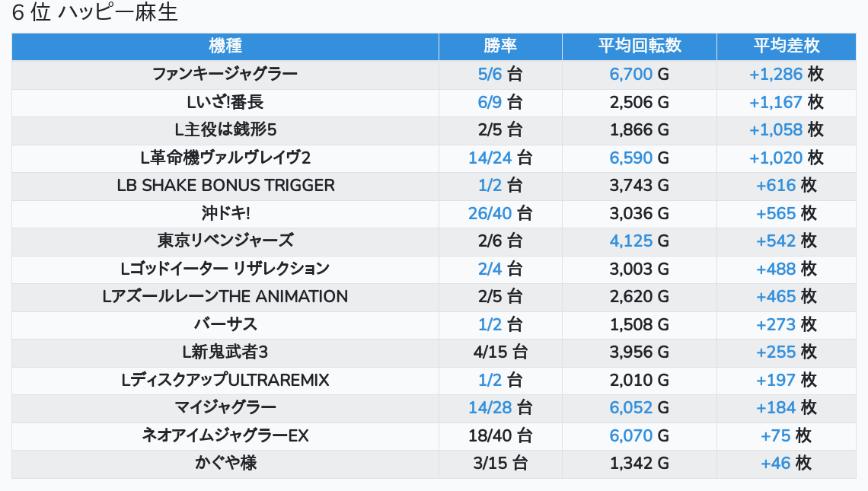Click the 機種 column header
The height and width of the screenshot is (491, 868).
[225, 46]
